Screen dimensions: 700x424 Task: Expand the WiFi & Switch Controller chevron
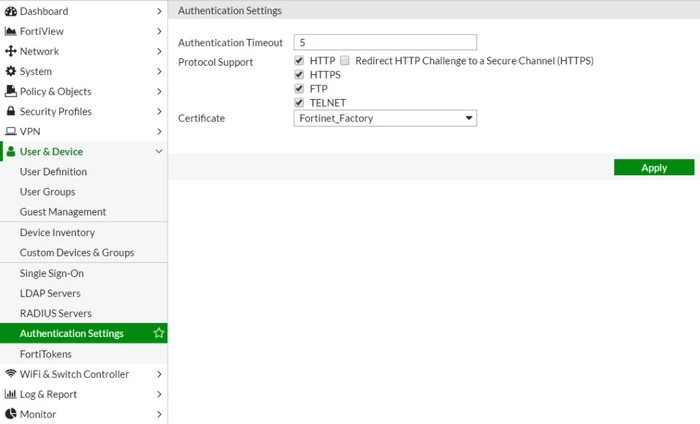pyautogui.click(x=159, y=374)
